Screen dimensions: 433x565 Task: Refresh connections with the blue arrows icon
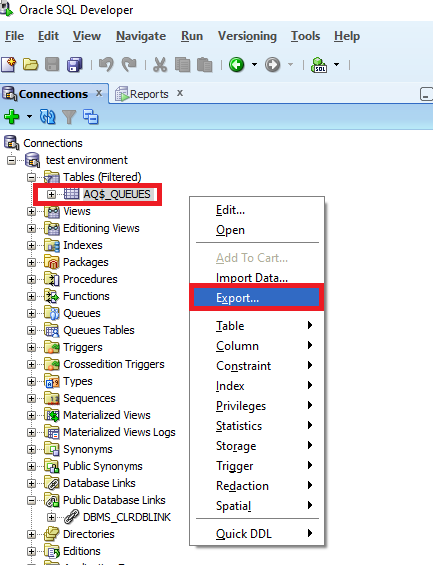pyautogui.click(x=48, y=117)
